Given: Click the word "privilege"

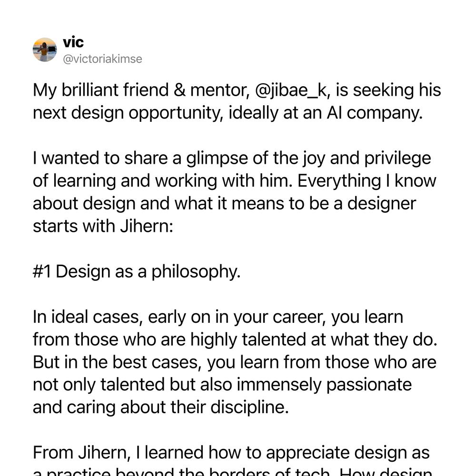Looking at the screenshot, I should [x=397, y=159].
